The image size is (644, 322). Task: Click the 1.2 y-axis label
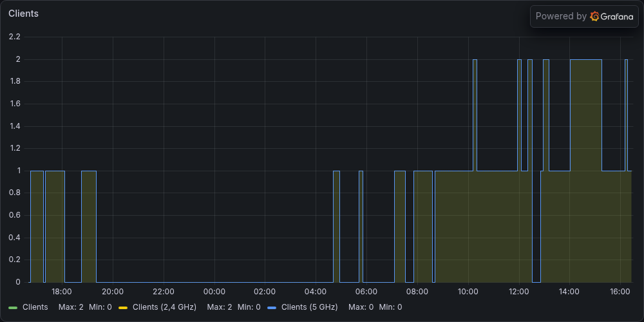(x=14, y=148)
